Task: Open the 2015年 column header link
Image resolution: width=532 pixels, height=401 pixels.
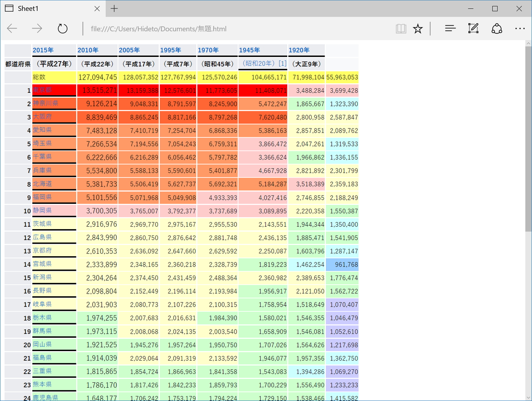Action: (43, 50)
